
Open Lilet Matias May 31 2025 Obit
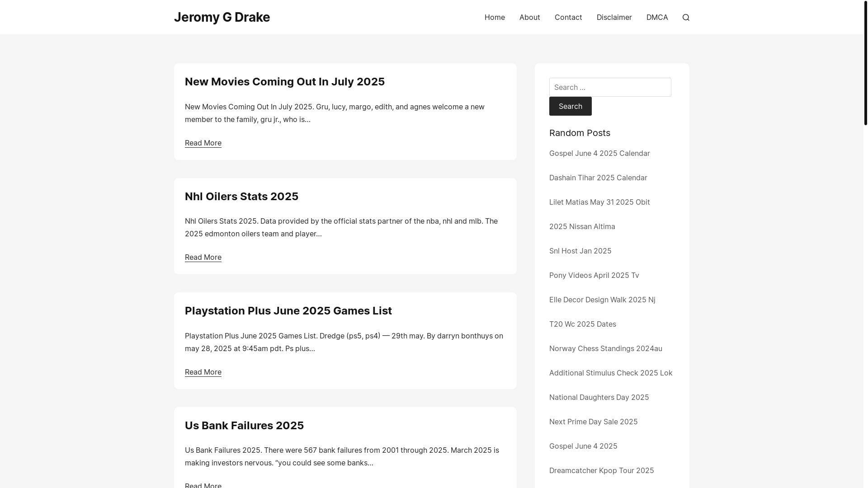pos(599,202)
